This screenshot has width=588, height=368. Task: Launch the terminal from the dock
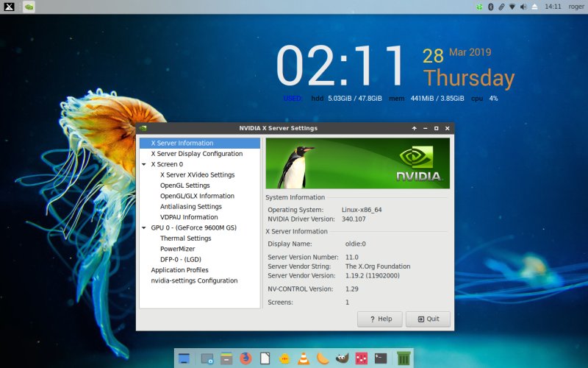coord(381,358)
